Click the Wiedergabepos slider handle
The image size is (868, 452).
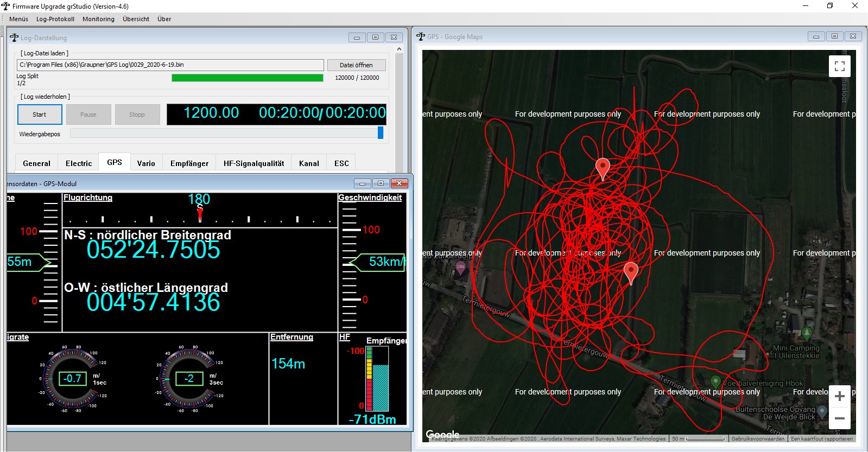point(381,132)
